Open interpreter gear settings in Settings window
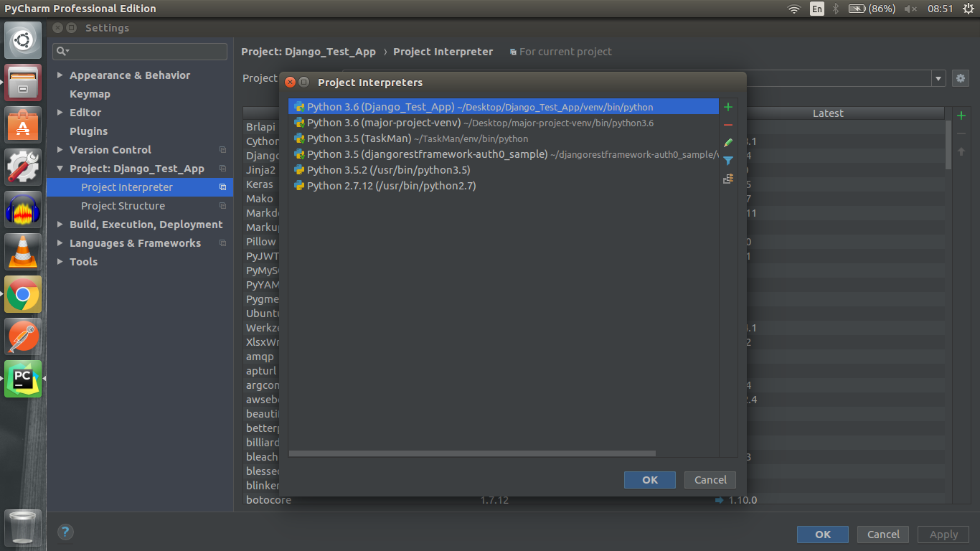The height and width of the screenshot is (551, 980). pos(961,78)
